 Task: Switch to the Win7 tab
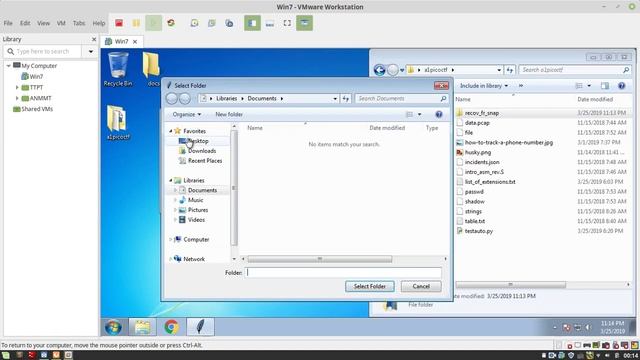click(121, 41)
